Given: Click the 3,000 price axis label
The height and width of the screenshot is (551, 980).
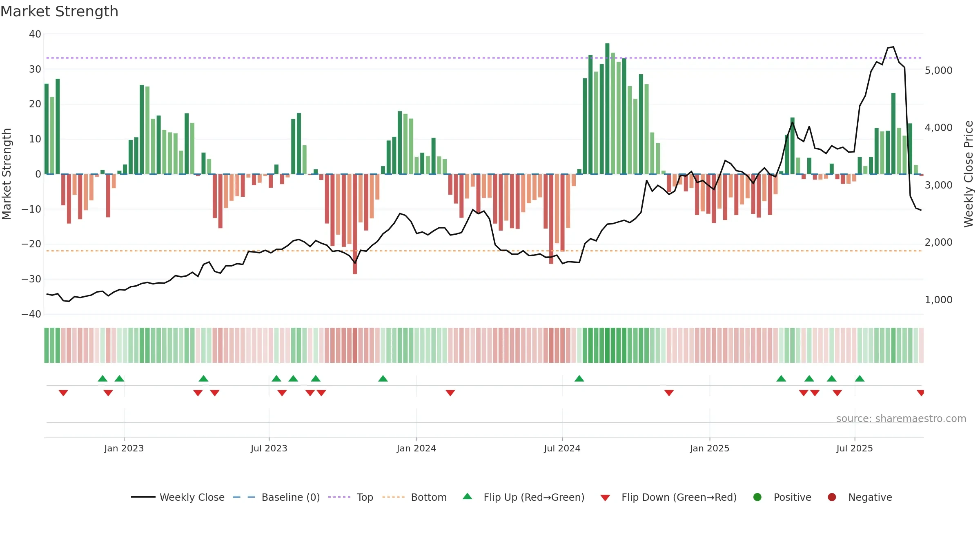Looking at the screenshot, I should click(938, 185).
